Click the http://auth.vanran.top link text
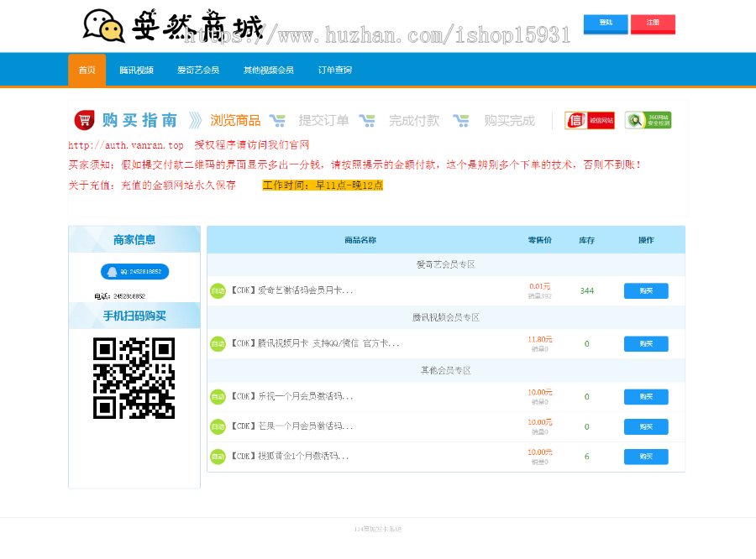This screenshot has width=756, height=559. (126, 145)
